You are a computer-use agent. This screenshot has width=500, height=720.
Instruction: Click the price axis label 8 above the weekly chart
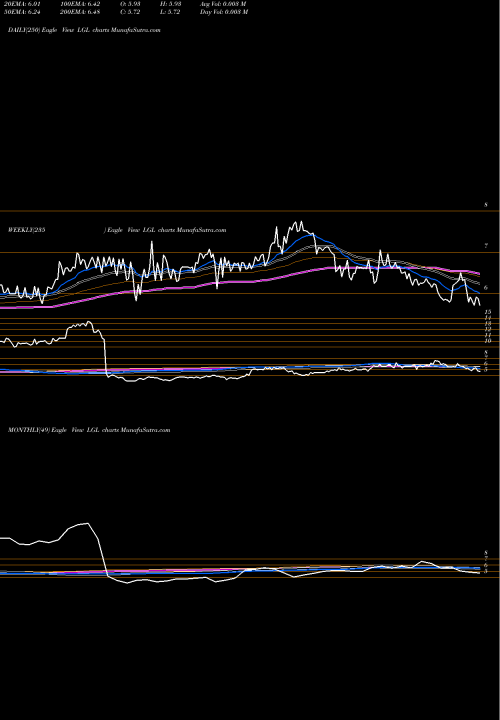click(486, 205)
